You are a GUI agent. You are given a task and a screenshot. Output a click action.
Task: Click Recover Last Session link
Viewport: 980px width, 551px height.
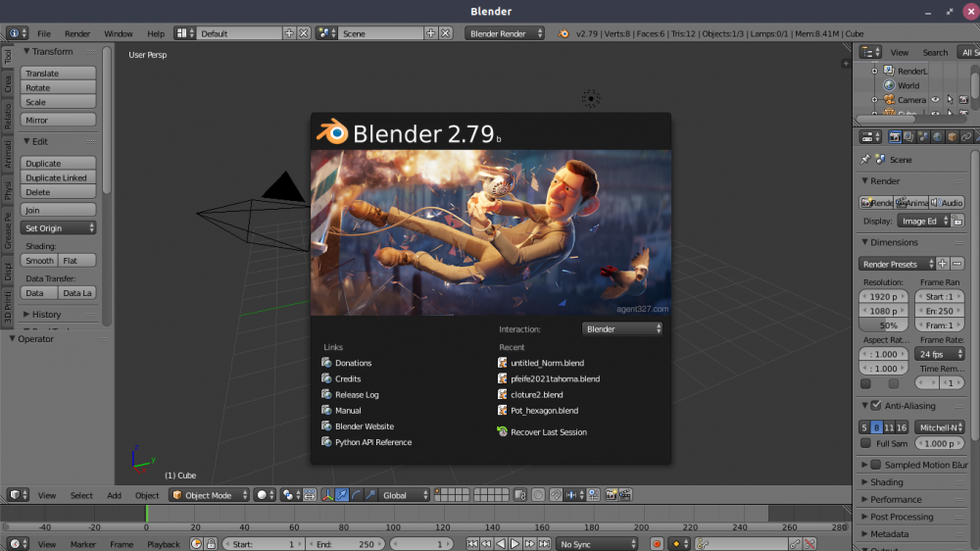click(548, 432)
